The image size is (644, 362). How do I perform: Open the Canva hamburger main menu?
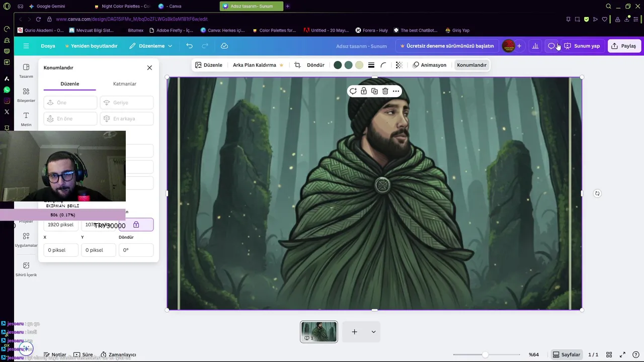point(26,46)
